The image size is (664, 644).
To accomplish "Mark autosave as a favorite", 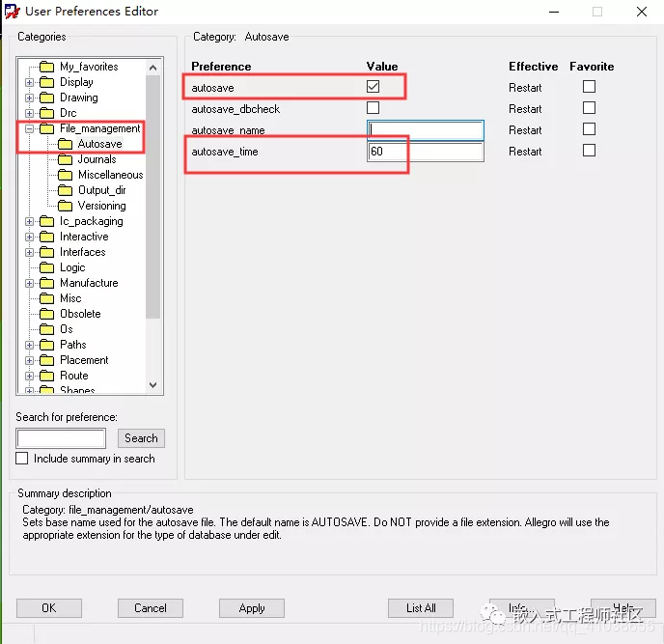I will [589, 87].
